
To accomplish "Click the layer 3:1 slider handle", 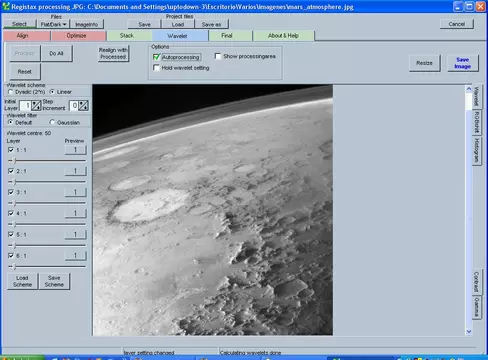I will pos(14,203).
